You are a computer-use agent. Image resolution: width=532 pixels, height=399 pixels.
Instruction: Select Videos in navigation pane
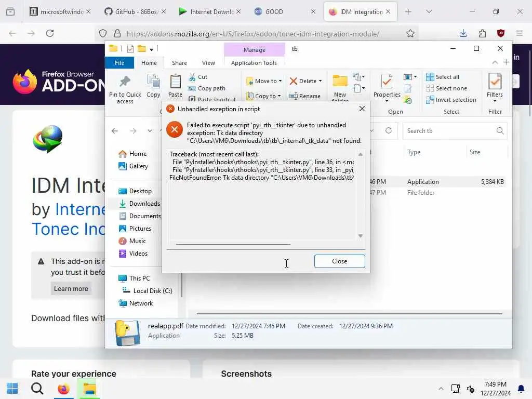click(x=133, y=254)
